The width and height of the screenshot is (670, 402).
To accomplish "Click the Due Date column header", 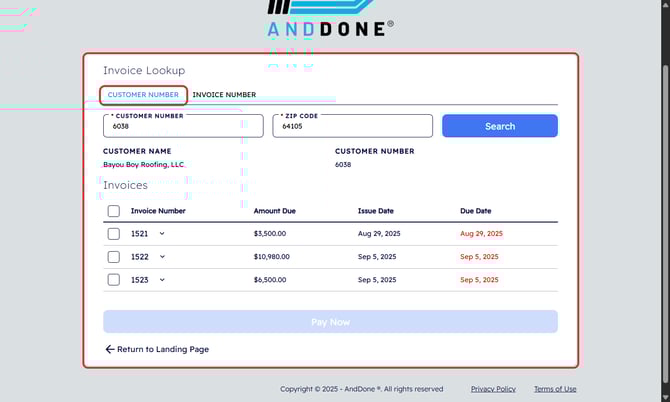I will tap(476, 211).
